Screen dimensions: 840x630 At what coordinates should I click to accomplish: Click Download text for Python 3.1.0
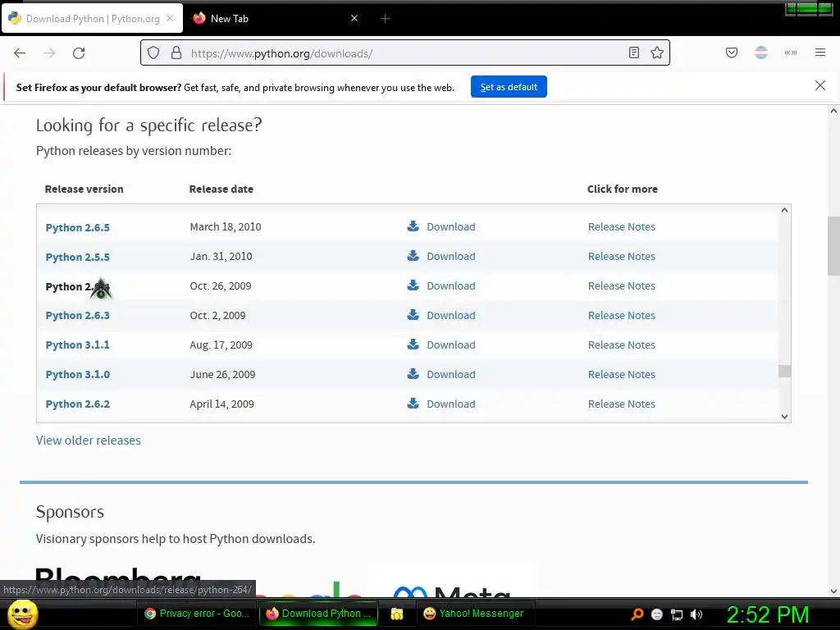(x=451, y=374)
